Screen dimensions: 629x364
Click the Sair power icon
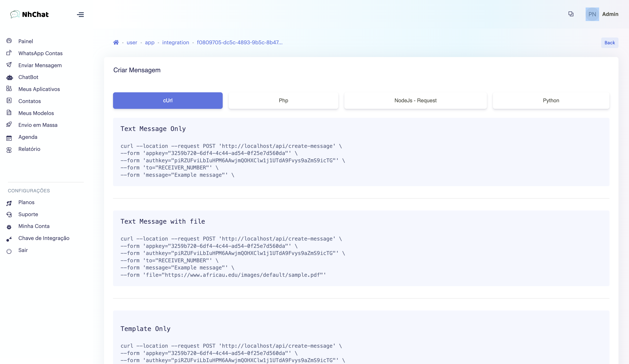(x=9, y=251)
